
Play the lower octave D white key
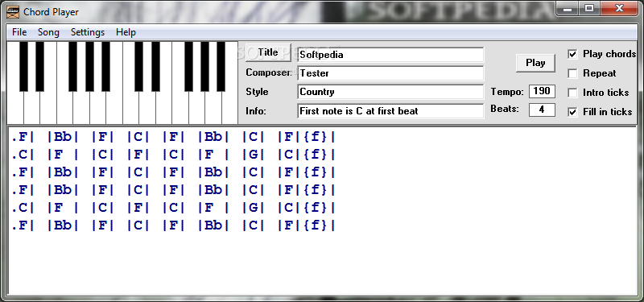tap(31, 108)
